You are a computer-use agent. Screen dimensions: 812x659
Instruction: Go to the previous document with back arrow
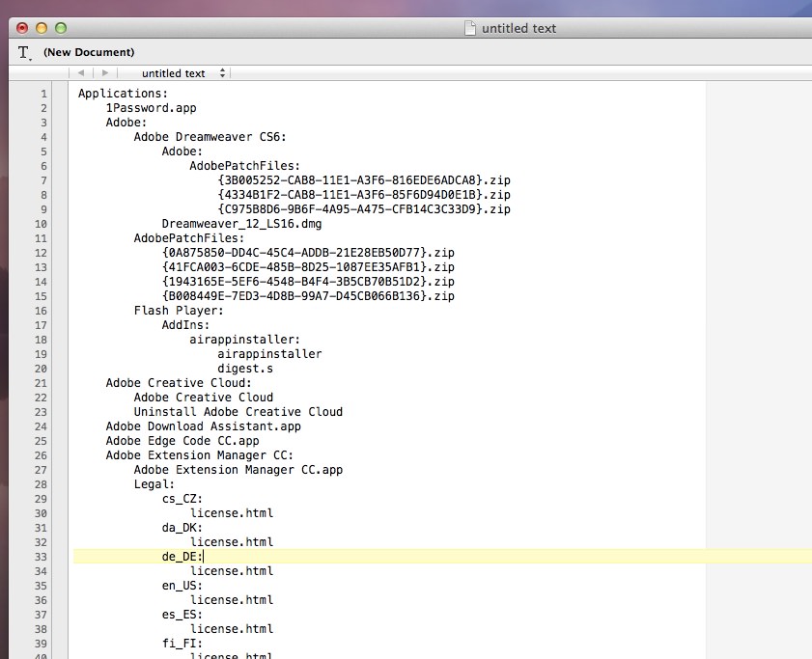tap(81, 73)
